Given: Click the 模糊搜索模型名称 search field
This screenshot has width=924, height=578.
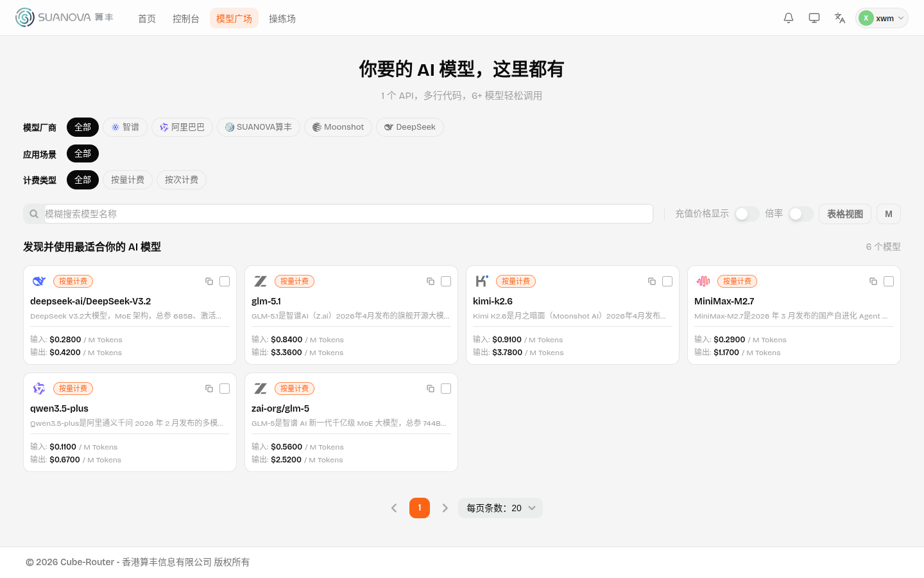Looking at the screenshot, I should [x=348, y=214].
